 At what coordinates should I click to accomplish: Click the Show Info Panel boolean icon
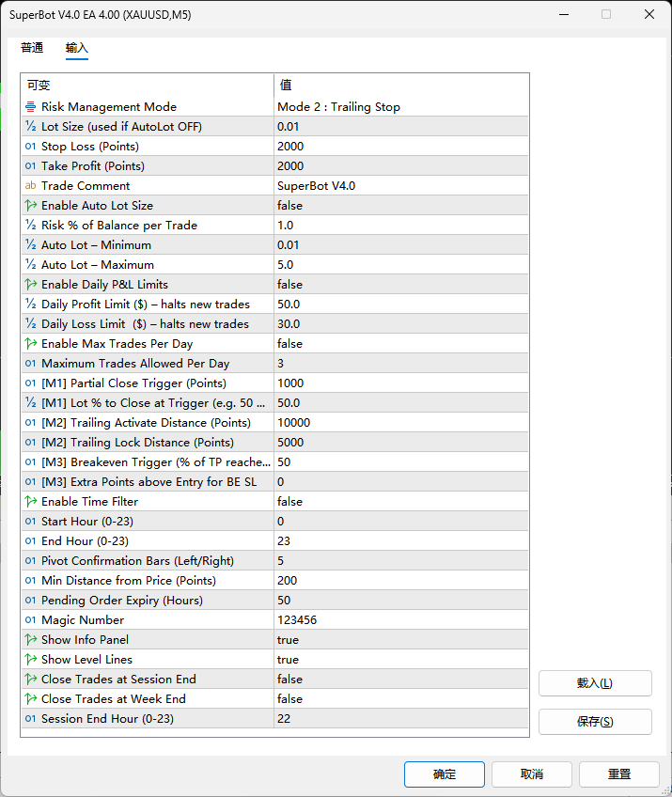(31, 640)
